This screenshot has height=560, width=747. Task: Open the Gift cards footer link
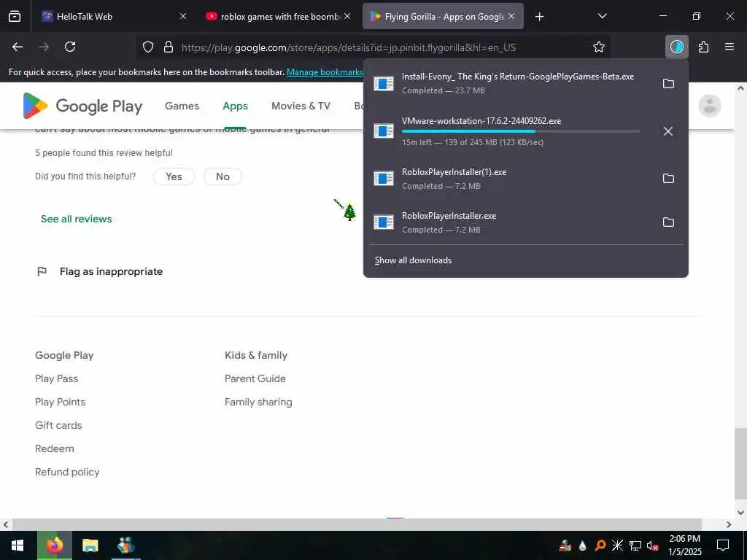pyautogui.click(x=58, y=425)
